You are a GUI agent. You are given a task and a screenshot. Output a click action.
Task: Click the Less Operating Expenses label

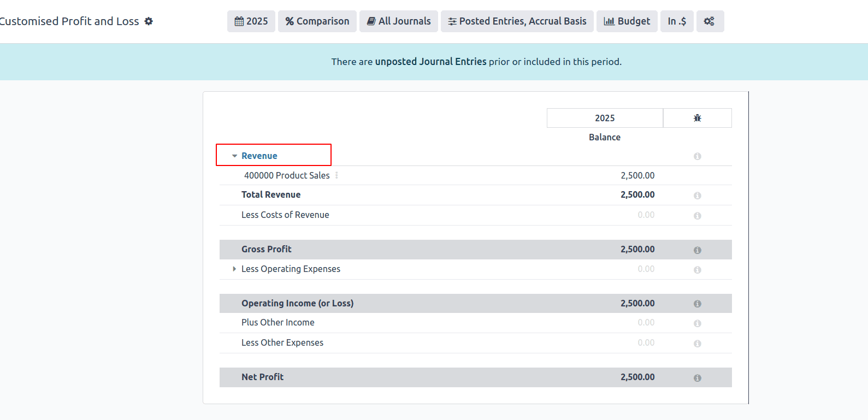[x=291, y=269]
